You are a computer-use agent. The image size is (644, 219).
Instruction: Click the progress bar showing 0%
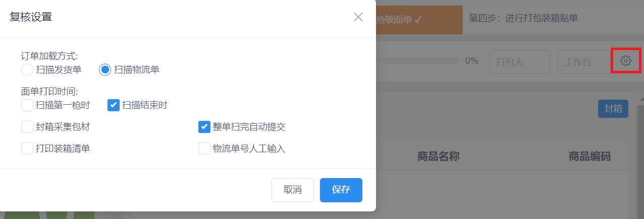pyautogui.click(x=417, y=61)
